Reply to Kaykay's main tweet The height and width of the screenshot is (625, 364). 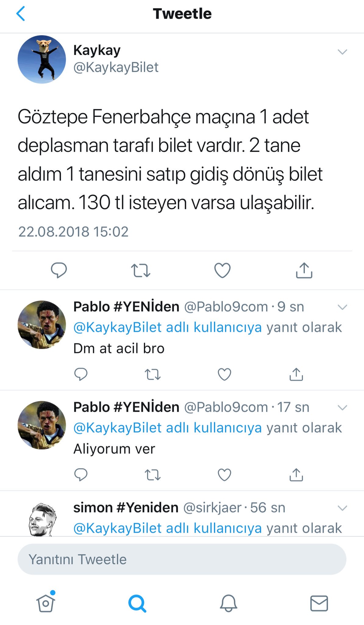(59, 270)
